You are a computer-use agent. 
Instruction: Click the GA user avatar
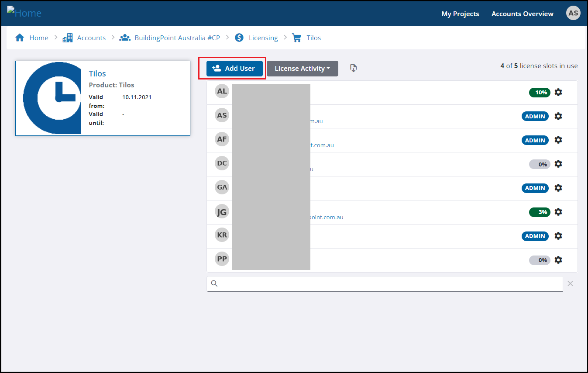pyautogui.click(x=222, y=187)
